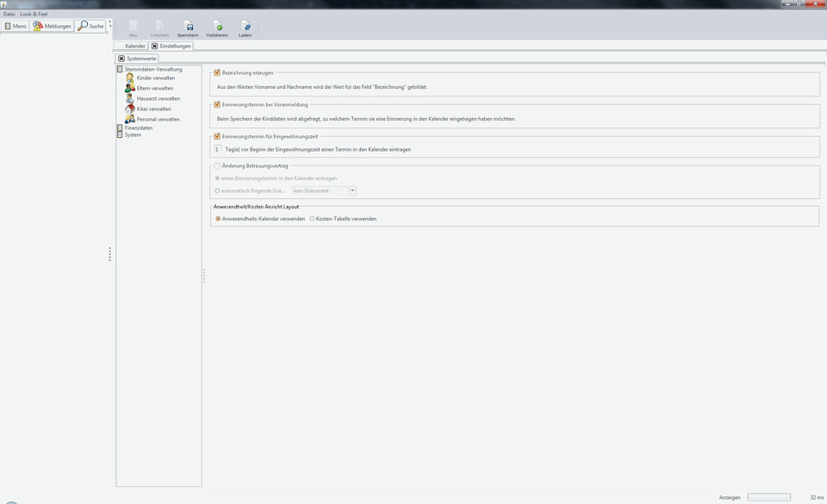Open the kein Dokument dropdown arrow
This screenshot has height=504, width=827.
point(353,191)
